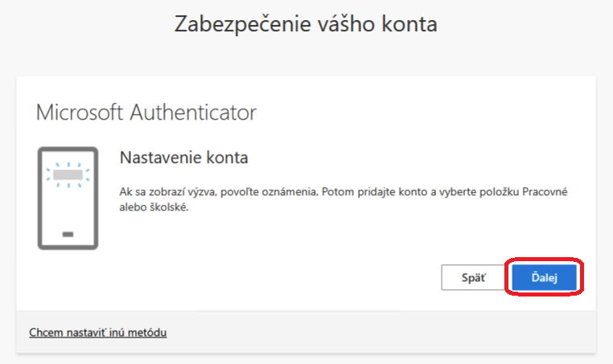Click the blue Ďalej button
The image size is (613, 364).
[x=544, y=277]
